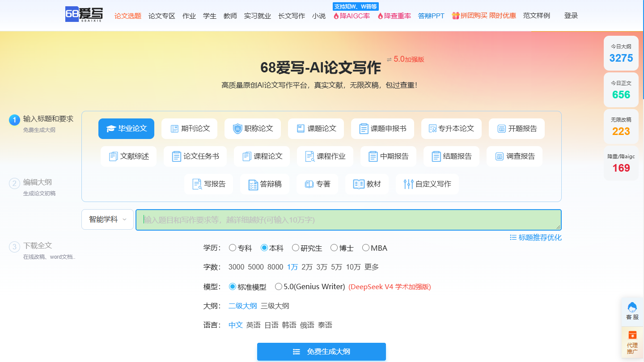The height and width of the screenshot is (362, 644).
Task: Choose the 课题申报书 document icon
Action: click(x=364, y=129)
